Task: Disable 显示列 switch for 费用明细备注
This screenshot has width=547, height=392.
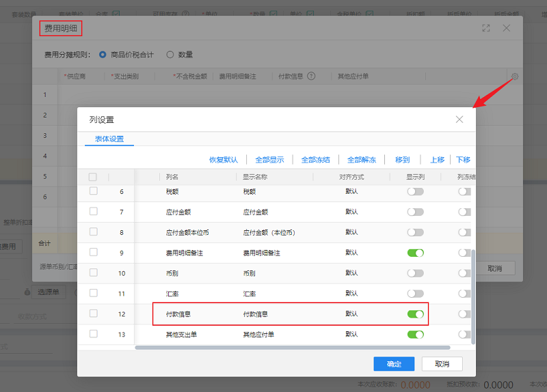Action: tap(415, 253)
